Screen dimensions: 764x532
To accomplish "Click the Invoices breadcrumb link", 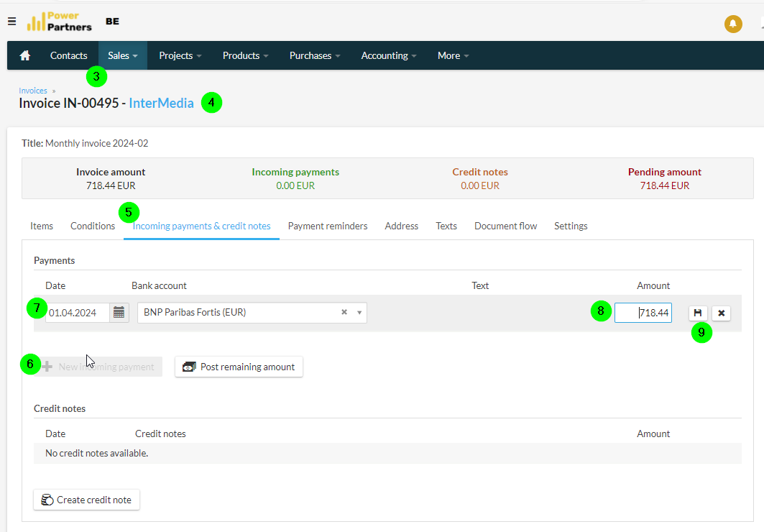I will (33, 91).
